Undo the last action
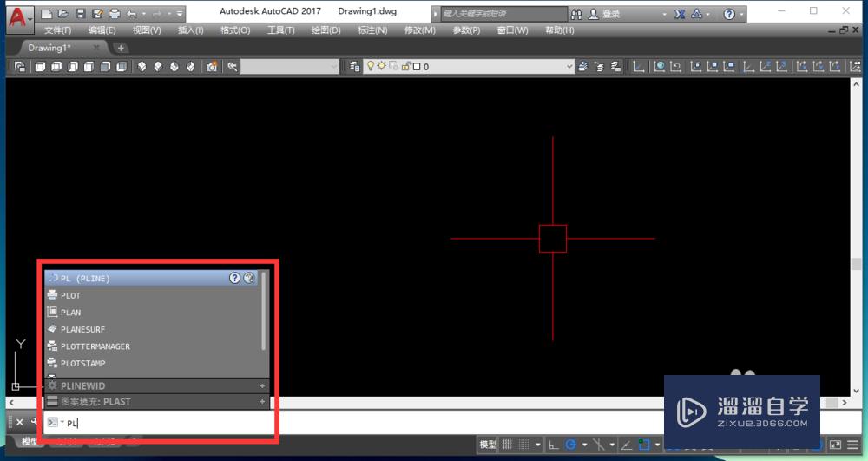 tap(131, 14)
